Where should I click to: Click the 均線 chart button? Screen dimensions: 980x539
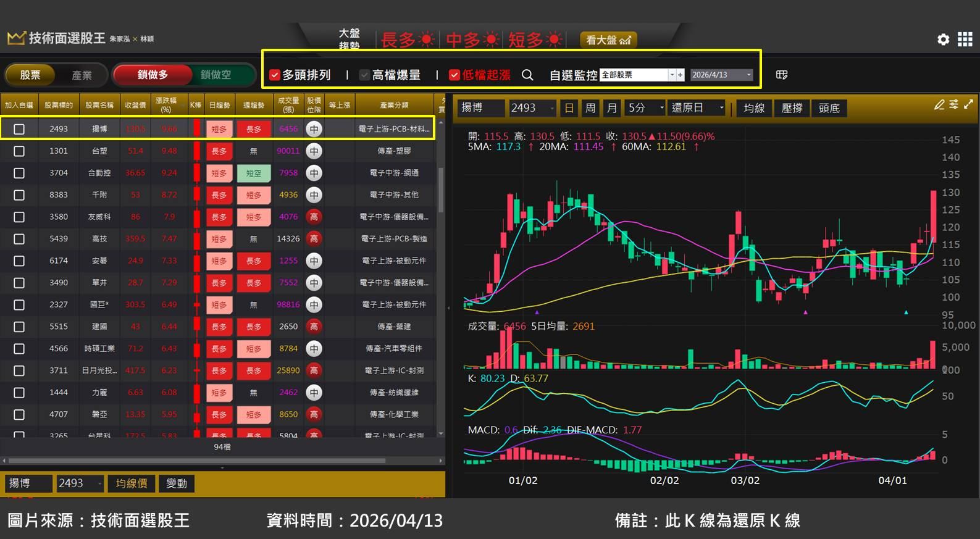point(755,108)
